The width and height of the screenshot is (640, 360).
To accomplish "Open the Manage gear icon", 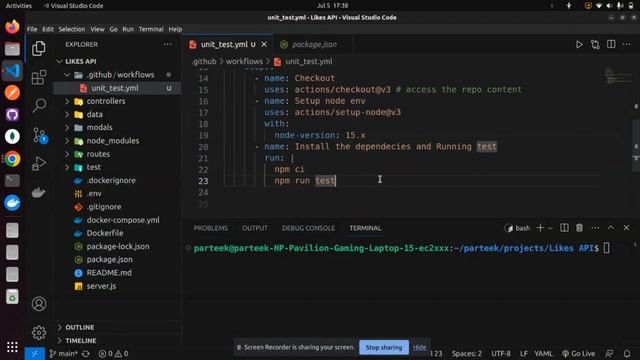I will click(x=39, y=333).
